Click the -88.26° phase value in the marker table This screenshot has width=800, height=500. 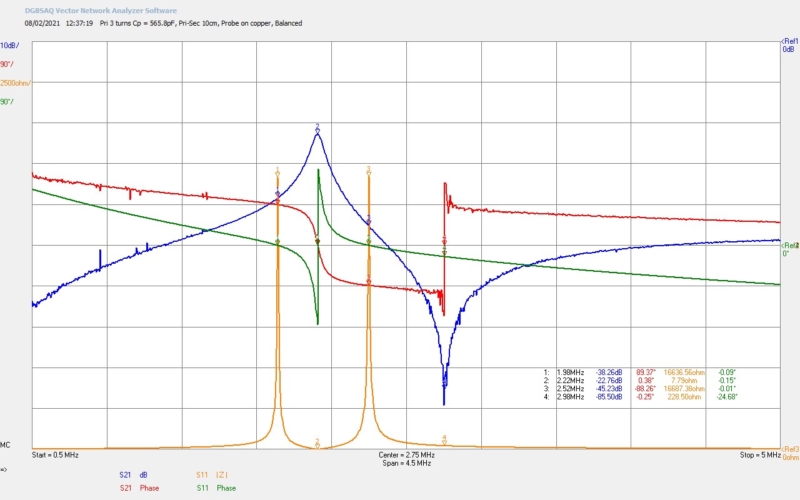point(645,389)
